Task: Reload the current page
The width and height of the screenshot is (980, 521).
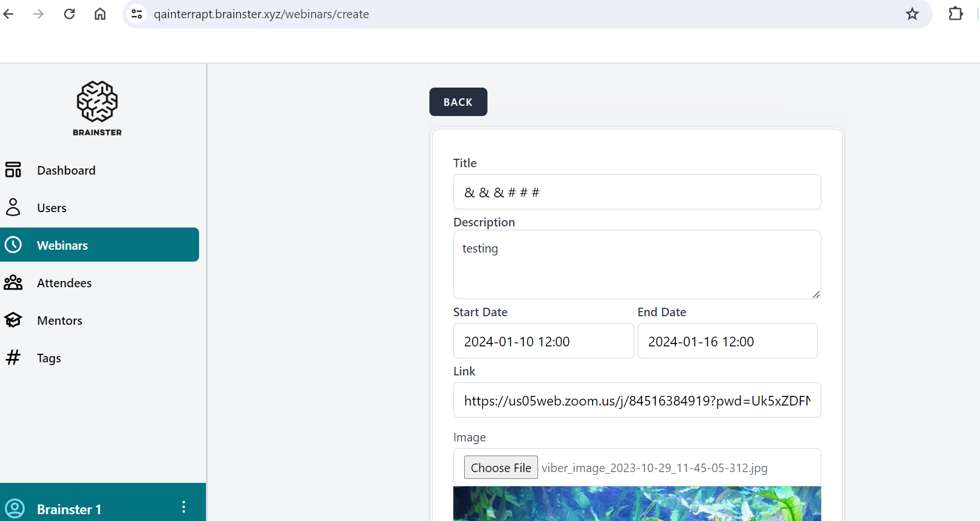Action: coord(69,14)
